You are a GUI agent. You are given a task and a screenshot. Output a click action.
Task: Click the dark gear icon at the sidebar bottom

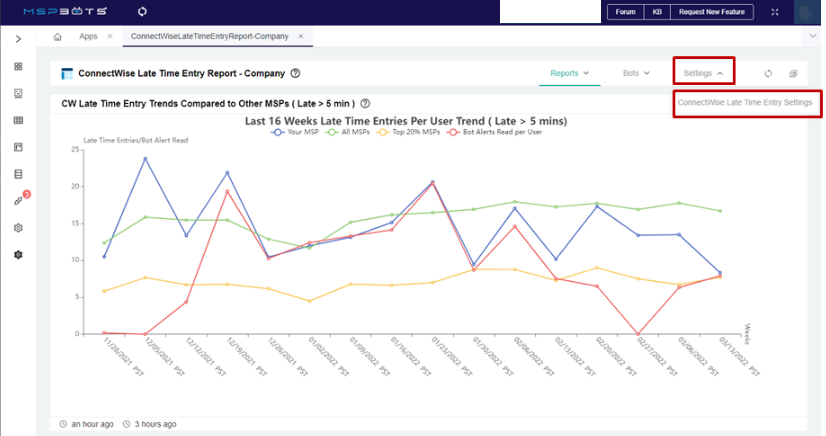[18, 255]
